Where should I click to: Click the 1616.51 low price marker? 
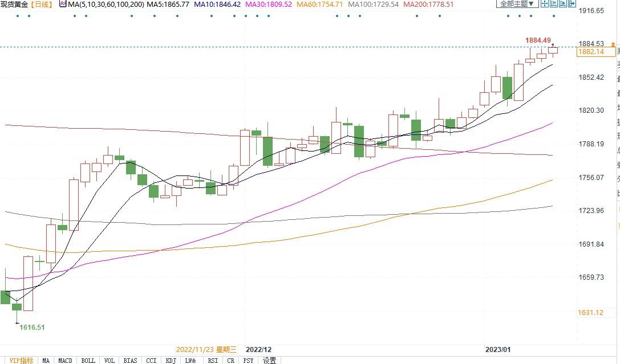pos(32,328)
